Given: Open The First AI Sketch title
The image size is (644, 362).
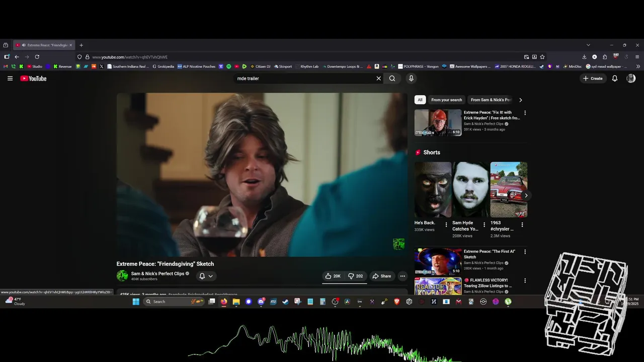Looking at the screenshot, I should 490,254.
